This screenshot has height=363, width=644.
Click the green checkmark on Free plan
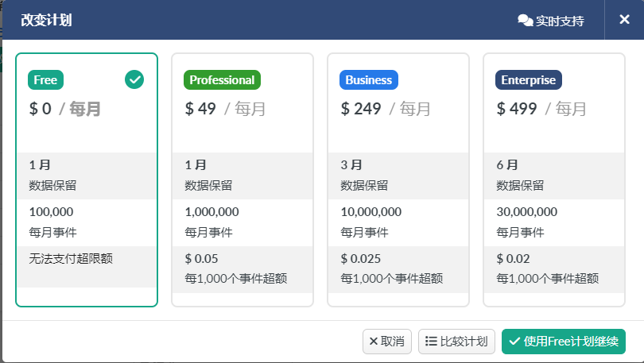coord(134,79)
